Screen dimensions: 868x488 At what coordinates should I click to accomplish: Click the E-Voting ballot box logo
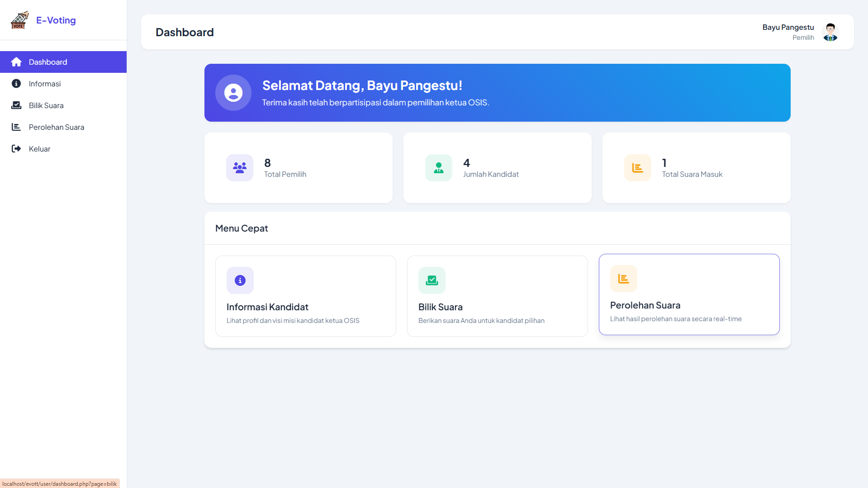pos(20,20)
